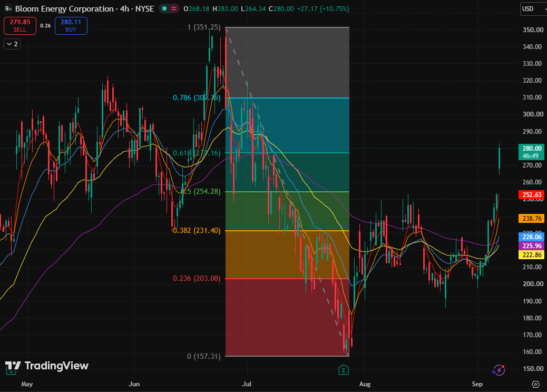The height and width of the screenshot is (392, 547).
Task: Click the Sep label on time axis
Action: click(x=477, y=384)
